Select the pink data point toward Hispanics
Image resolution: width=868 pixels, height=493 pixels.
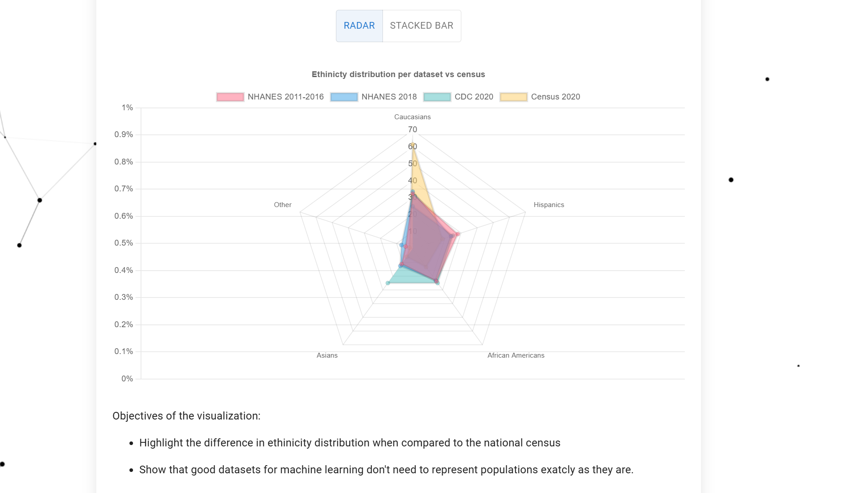tap(457, 234)
